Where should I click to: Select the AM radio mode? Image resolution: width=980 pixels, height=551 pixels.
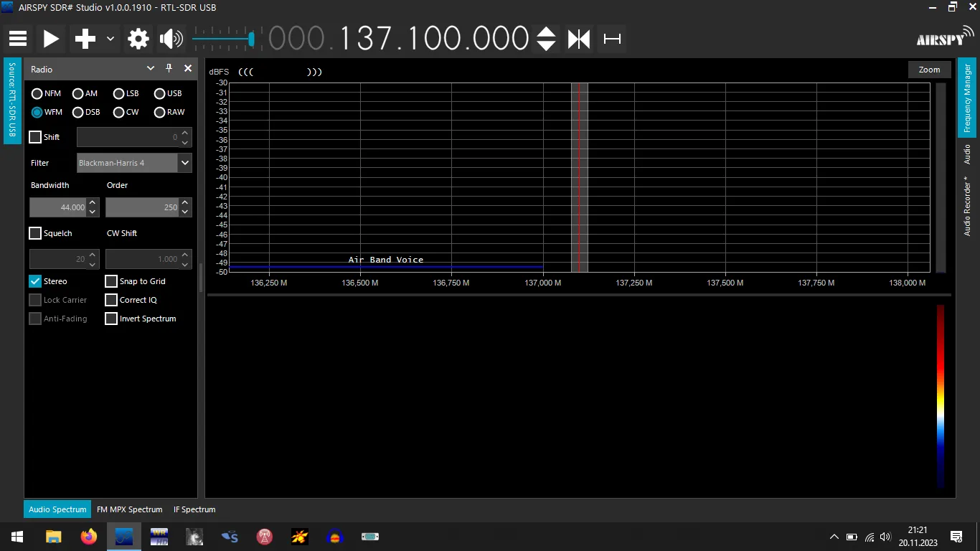[x=78, y=93]
